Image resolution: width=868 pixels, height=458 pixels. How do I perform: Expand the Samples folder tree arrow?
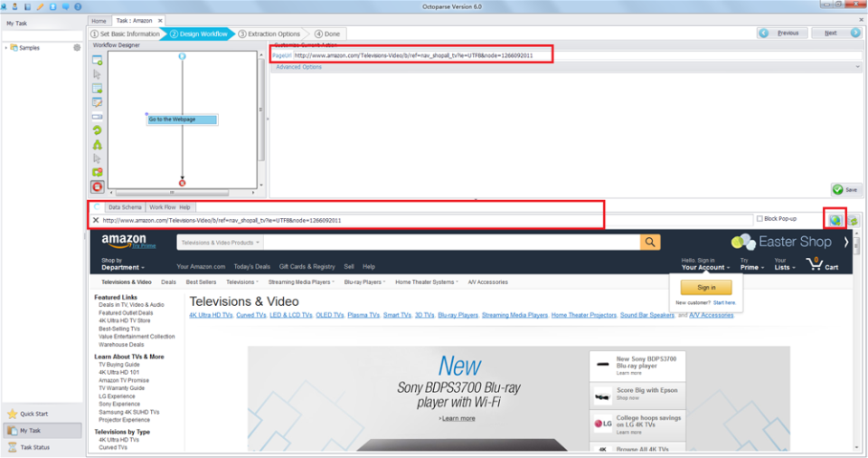click(x=6, y=48)
